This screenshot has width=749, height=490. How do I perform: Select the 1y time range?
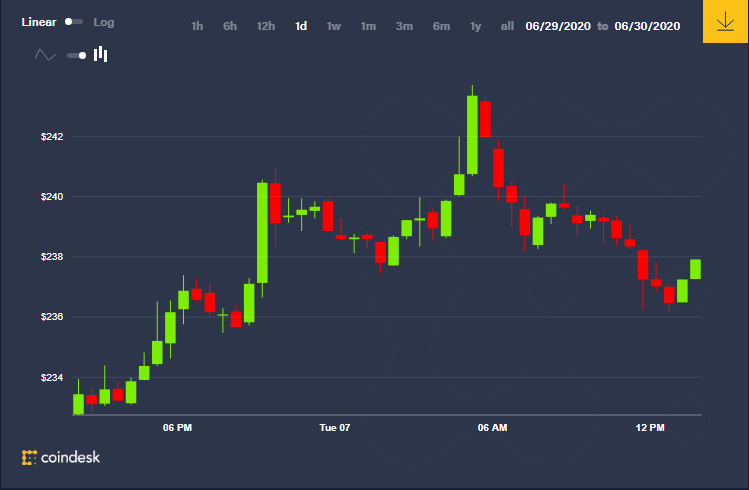(x=475, y=26)
